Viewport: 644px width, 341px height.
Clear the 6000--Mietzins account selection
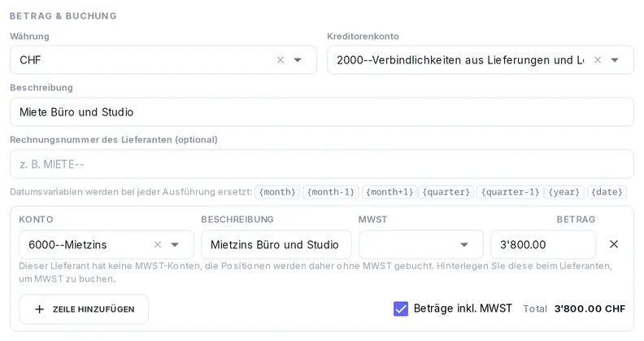tap(158, 244)
